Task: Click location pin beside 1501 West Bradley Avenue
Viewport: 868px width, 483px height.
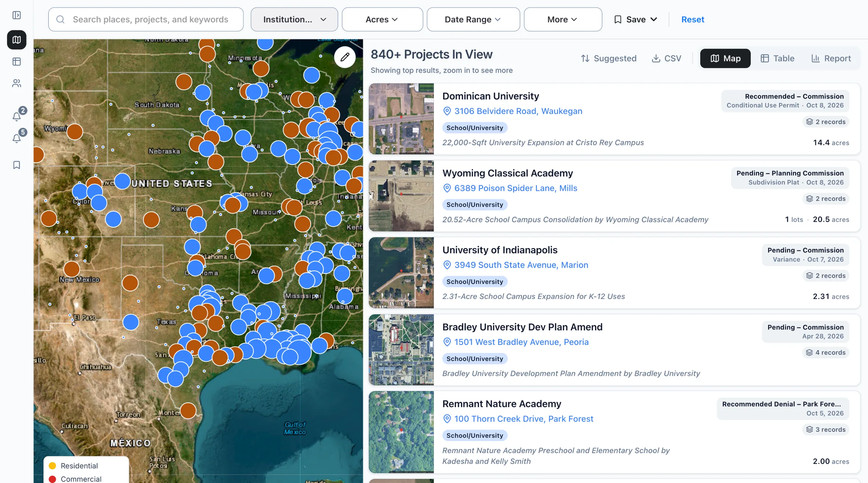Action: [447, 342]
